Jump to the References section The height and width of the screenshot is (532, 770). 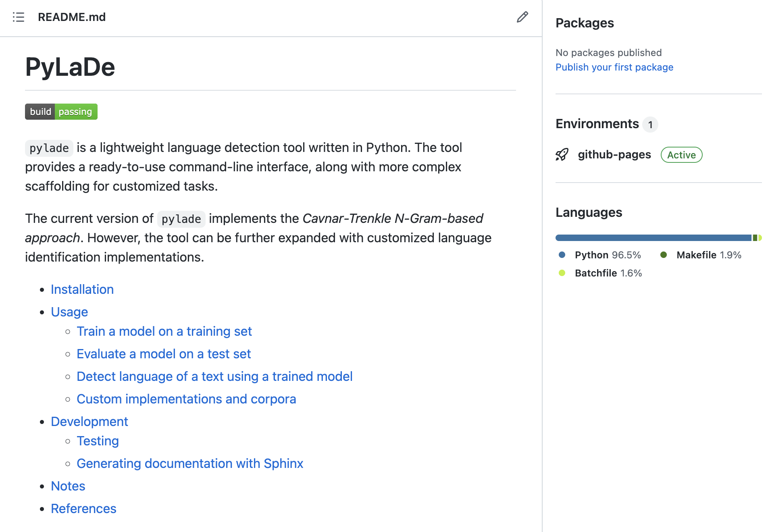83,509
